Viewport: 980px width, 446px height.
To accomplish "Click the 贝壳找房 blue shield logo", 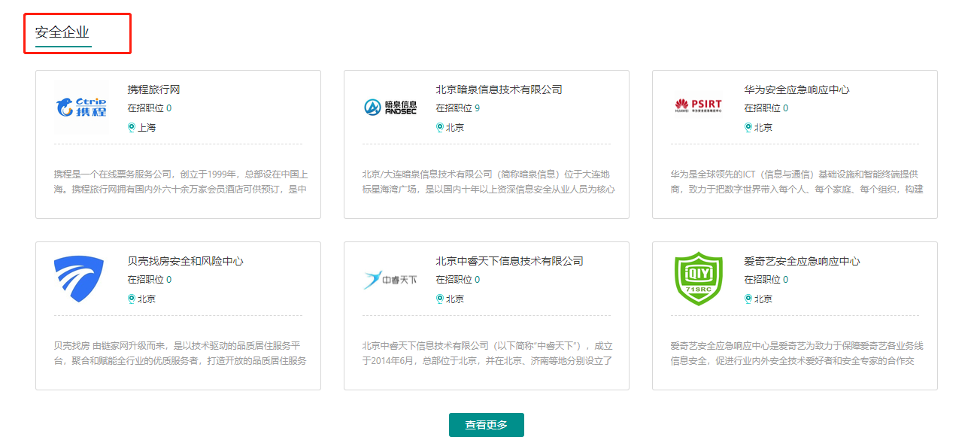I will [78, 279].
